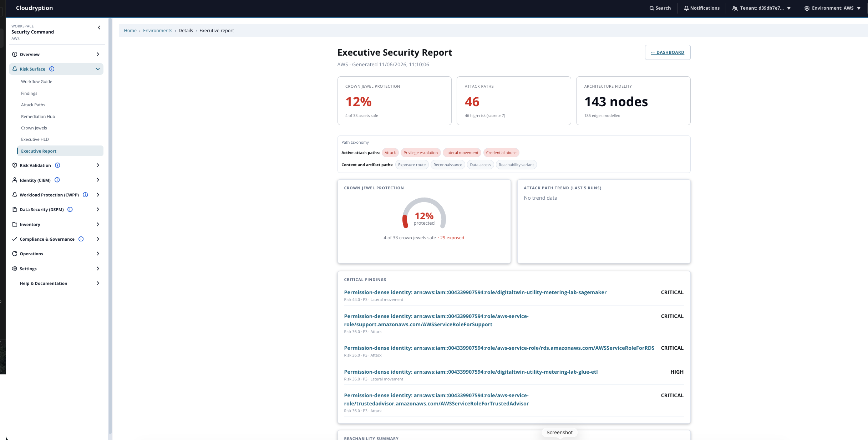Expand the Operations chevron
Image resolution: width=868 pixels, height=440 pixels.
pos(98,254)
